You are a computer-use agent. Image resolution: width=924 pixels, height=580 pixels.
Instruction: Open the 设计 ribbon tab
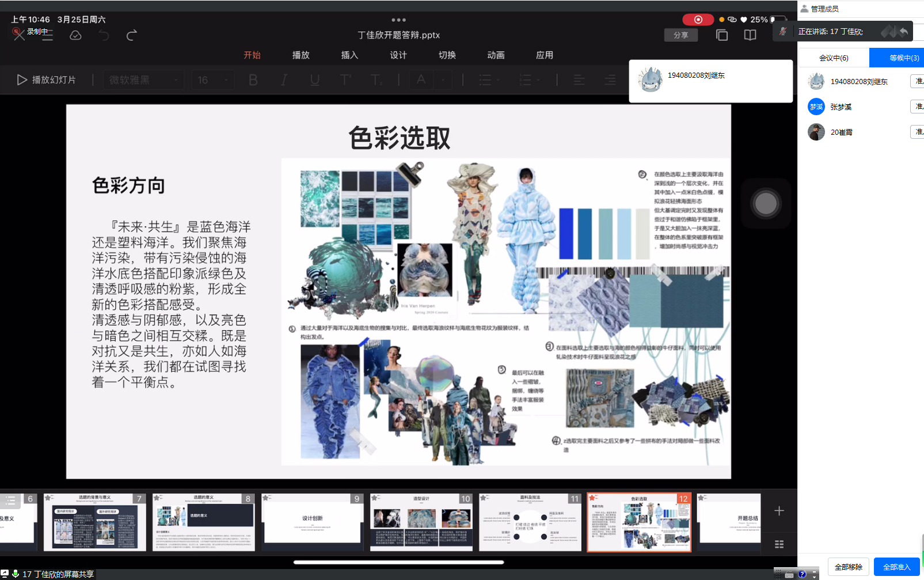(x=398, y=55)
